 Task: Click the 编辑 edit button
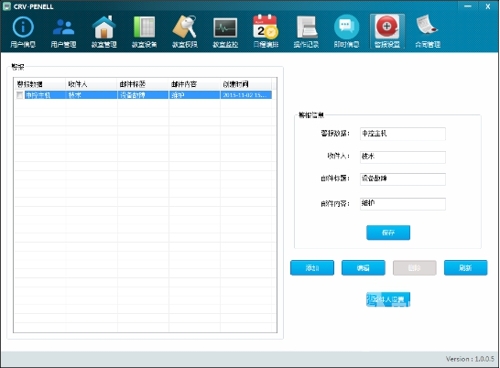point(363,268)
